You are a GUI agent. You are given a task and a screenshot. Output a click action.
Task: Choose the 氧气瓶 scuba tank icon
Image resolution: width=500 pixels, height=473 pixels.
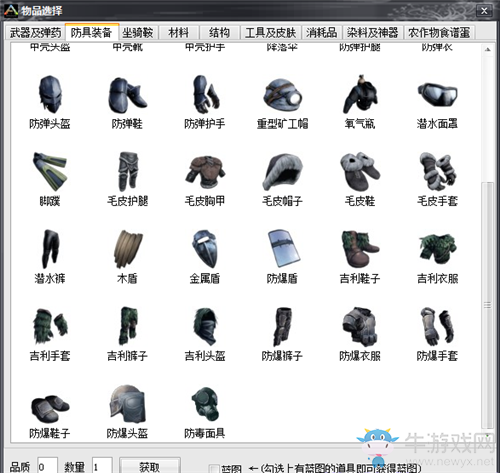tap(360, 94)
